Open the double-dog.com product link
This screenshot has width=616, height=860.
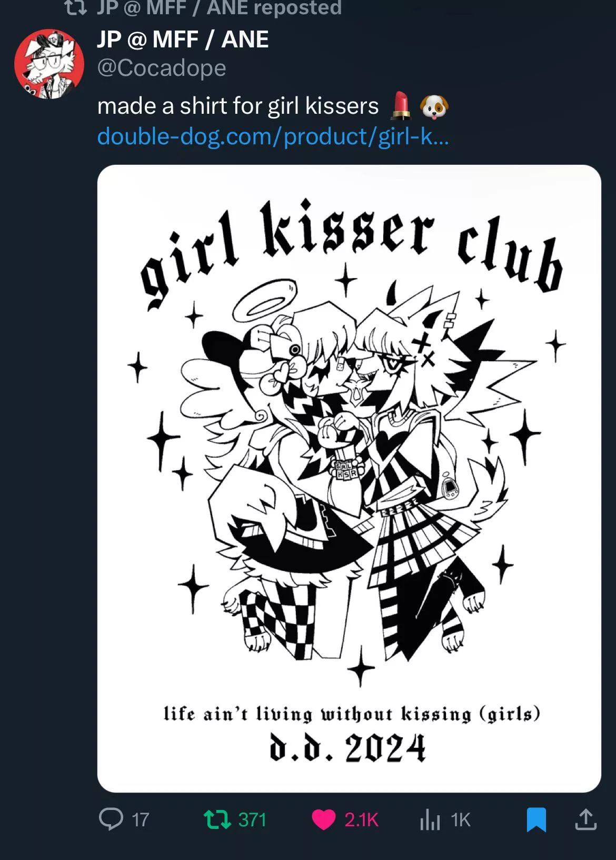(273, 137)
